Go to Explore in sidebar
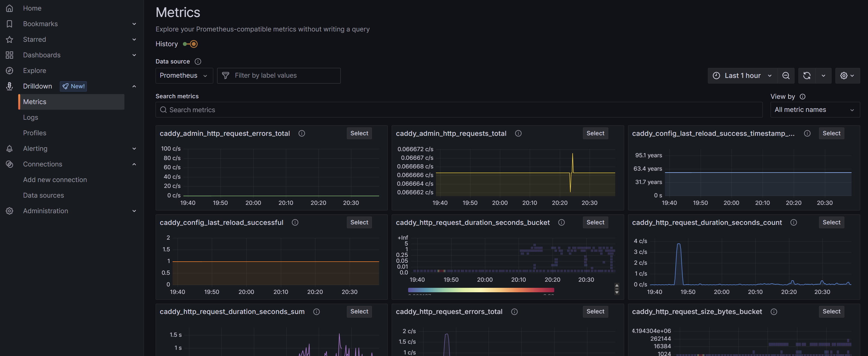 (x=35, y=71)
